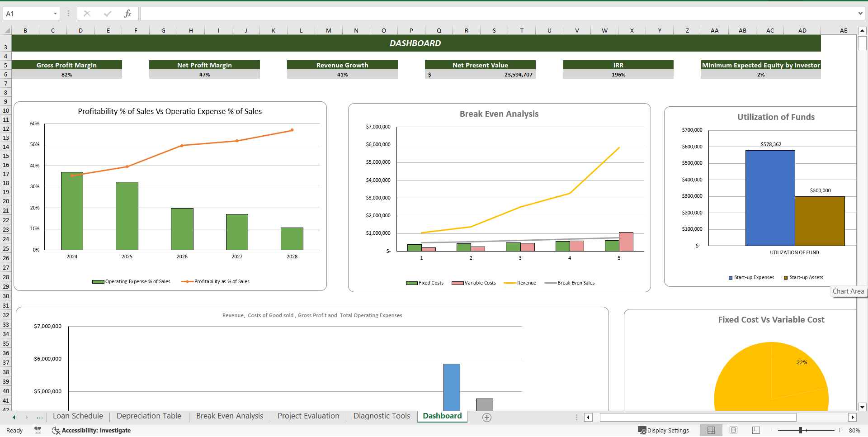Select column header AD
868x437 pixels.
(x=802, y=30)
